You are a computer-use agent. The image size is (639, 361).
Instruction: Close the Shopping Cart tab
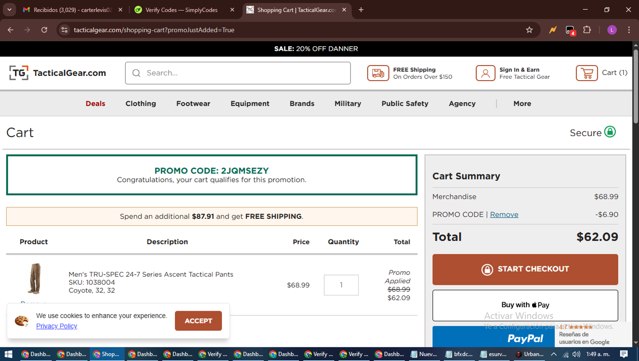pos(344,10)
